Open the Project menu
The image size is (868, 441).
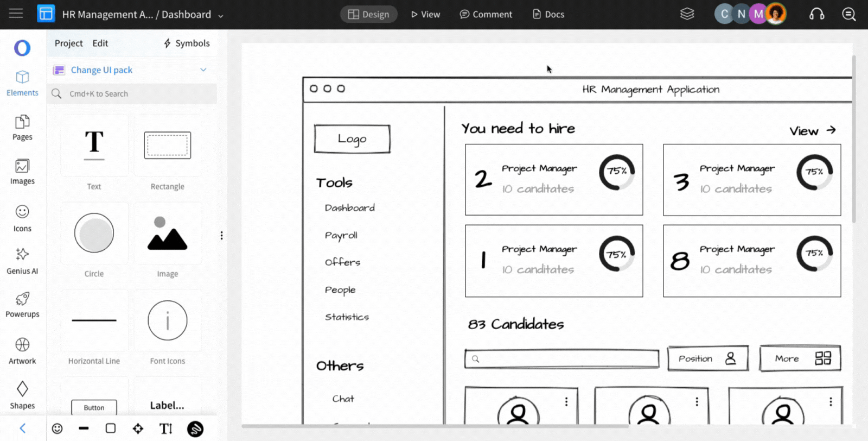pos(68,43)
